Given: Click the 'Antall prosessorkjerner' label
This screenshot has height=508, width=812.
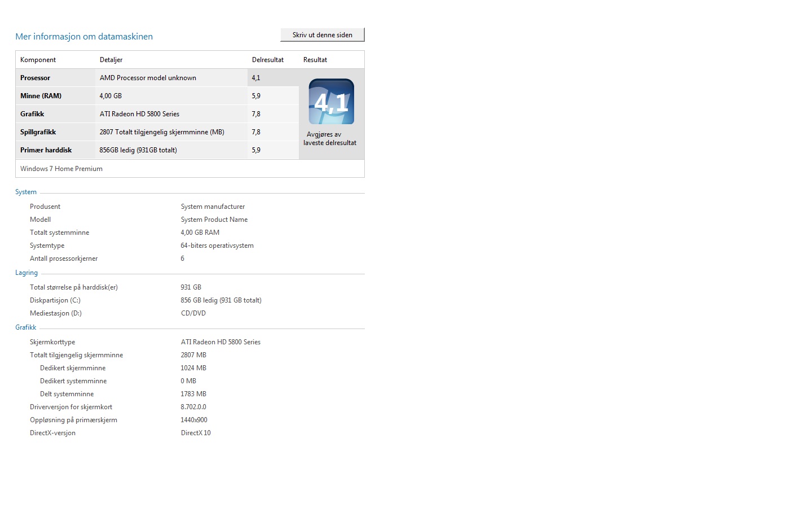Looking at the screenshot, I should pyautogui.click(x=64, y=259).
